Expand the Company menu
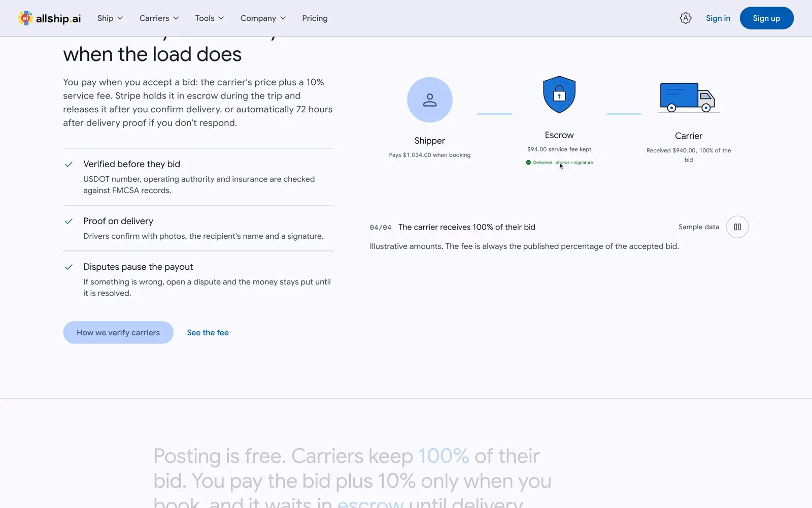812x508 pixels. click(263, 18)
